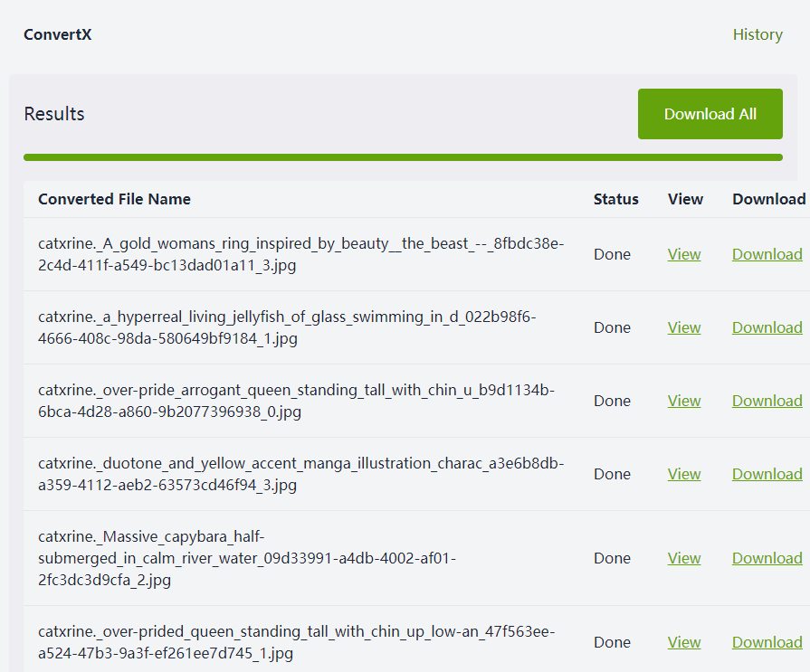Open the History page link
The image size is (810, 672).
(758, 34)
